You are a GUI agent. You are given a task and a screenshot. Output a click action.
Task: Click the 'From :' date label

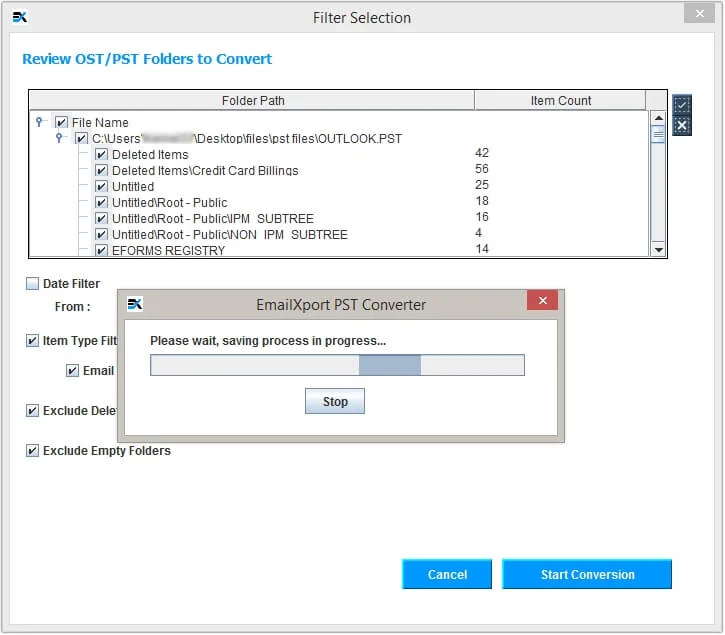point(73,307)
